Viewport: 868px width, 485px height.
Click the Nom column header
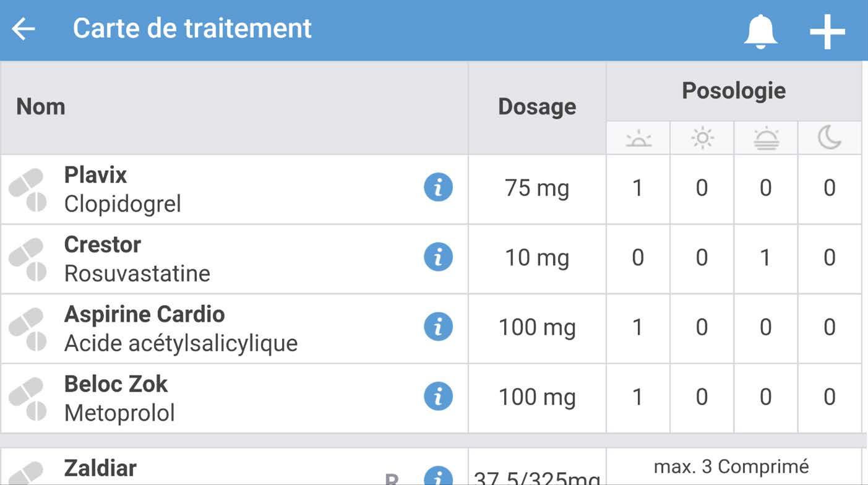coord(41,106)
